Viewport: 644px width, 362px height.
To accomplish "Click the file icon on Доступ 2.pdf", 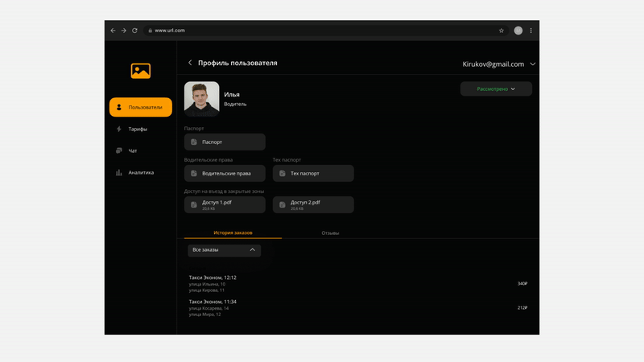I will pyautogui.click(x=283, y=205).
